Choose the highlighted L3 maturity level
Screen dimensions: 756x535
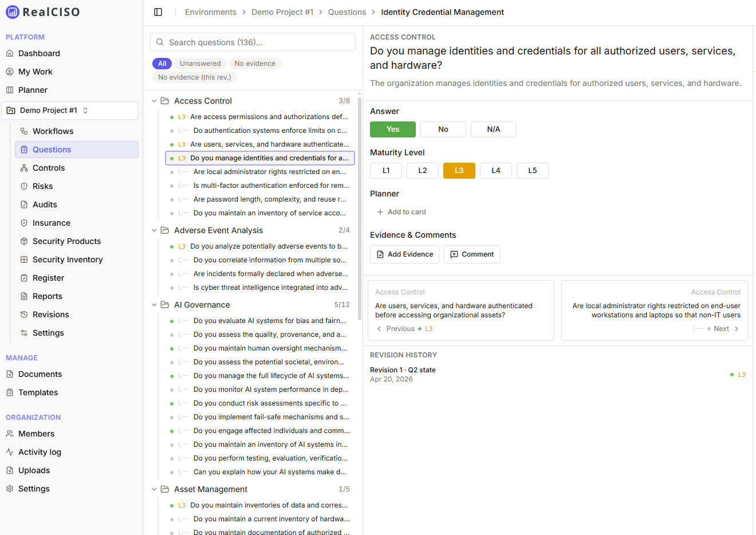(459, 171)
